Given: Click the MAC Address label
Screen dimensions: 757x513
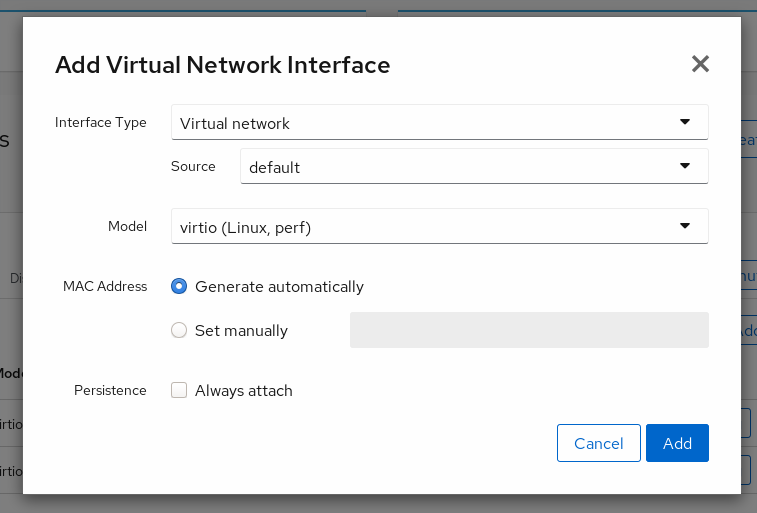Looking at the screenshot, I should tap(105, 286).
